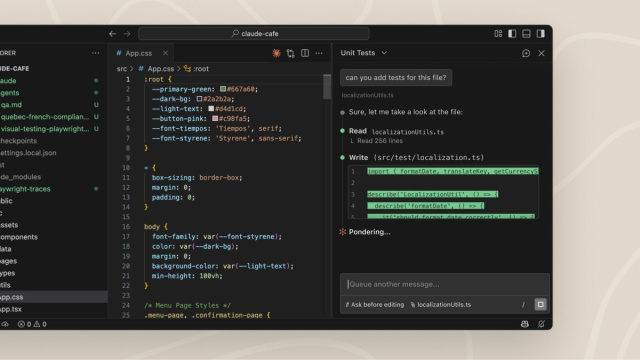This screenshot has height=360, width=640.
Task: Click the localizationUtils.ts context attachment
Action: 440,305
